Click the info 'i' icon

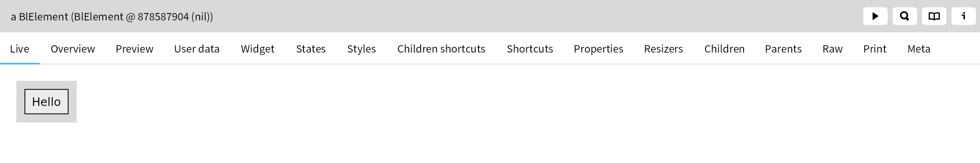[963, 16]
